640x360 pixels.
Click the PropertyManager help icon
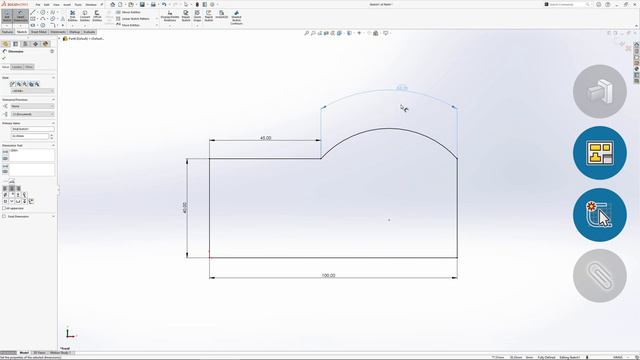point(52,51)
